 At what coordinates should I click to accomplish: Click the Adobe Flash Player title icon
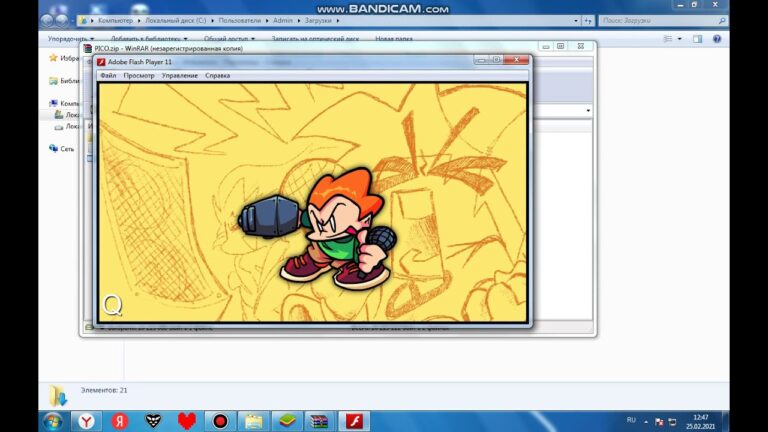point(101,62)
